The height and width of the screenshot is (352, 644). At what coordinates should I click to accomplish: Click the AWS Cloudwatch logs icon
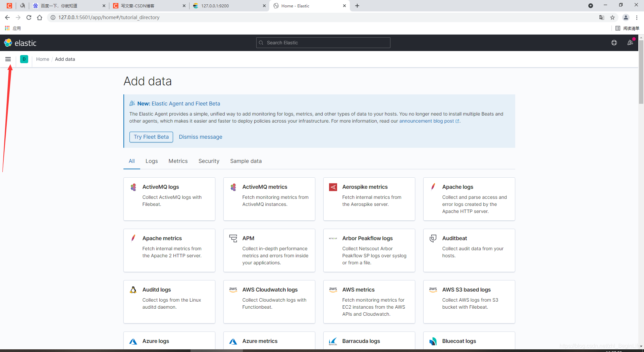pos(233,290)
